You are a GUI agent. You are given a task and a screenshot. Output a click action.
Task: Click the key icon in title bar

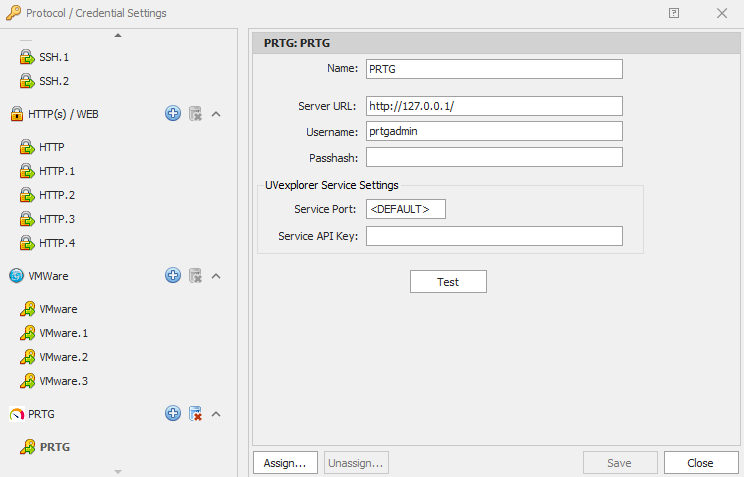tap(13, 13)
